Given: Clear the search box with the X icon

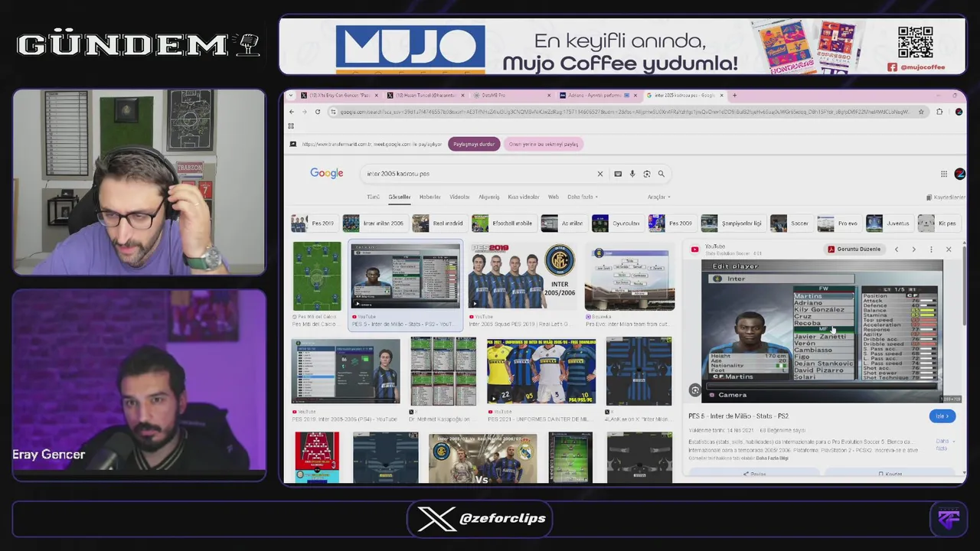Looking at the screenshot, I should pyautogui.click(x=600, y=174).
